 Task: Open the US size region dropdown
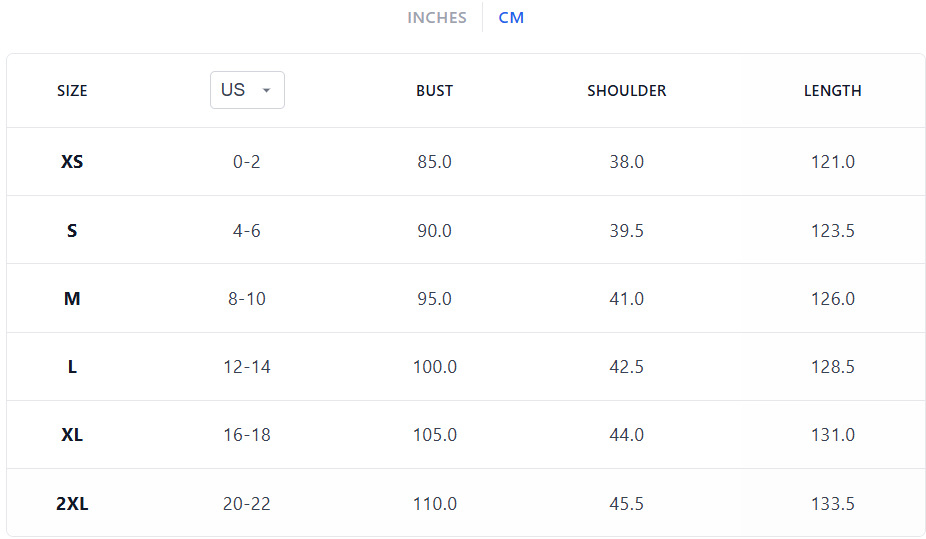[247, 90]
